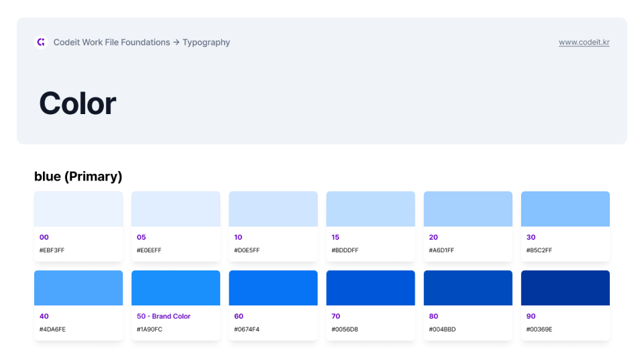
Task: Open the www.codeit.kr link
Action: click(x=584, y=42)
